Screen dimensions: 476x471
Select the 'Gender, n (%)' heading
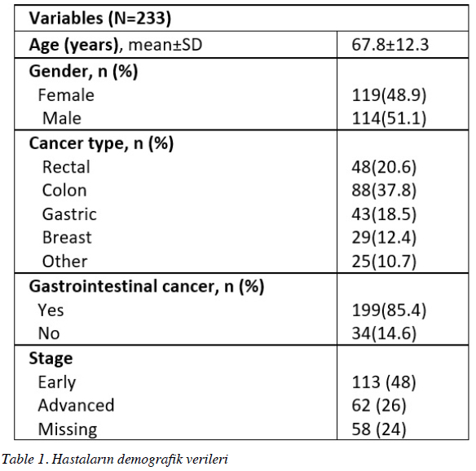tap(83, 72)
